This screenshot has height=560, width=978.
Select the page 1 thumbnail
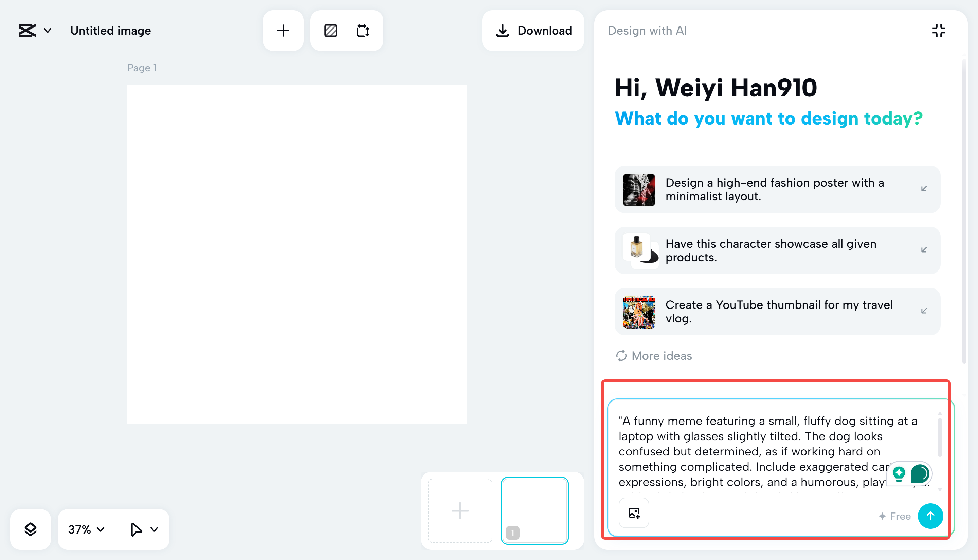[535, 511]
